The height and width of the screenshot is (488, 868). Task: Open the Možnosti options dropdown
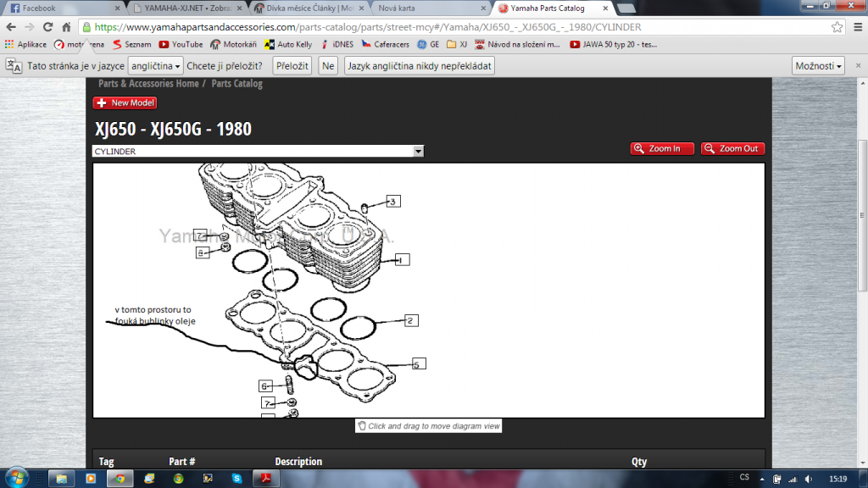point(818,66)
